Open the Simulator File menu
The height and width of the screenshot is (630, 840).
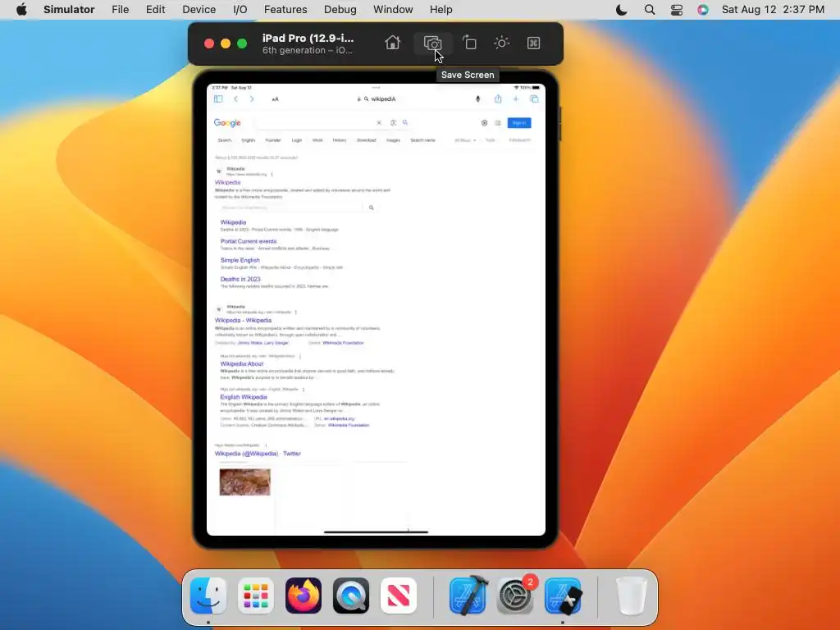(120, 10)
